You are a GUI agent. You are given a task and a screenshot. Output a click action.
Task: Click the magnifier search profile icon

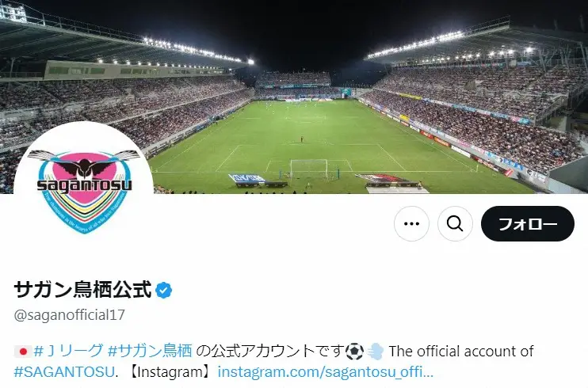tap(455, 224)
